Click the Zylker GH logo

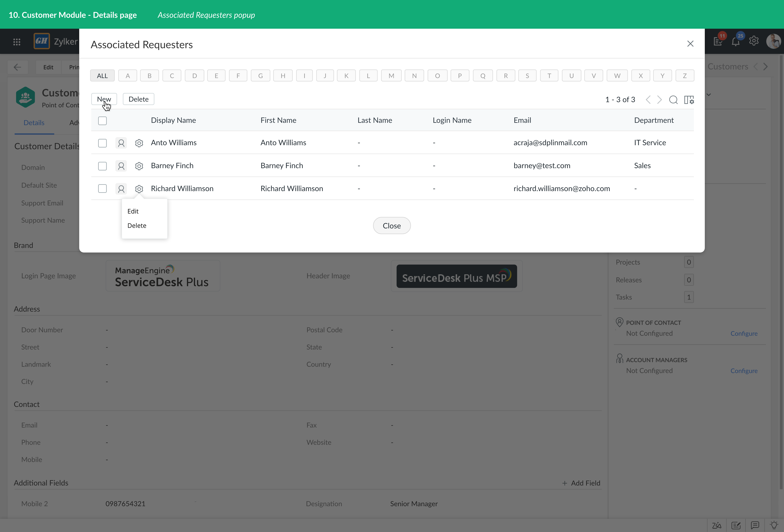(x=42, y=41)
